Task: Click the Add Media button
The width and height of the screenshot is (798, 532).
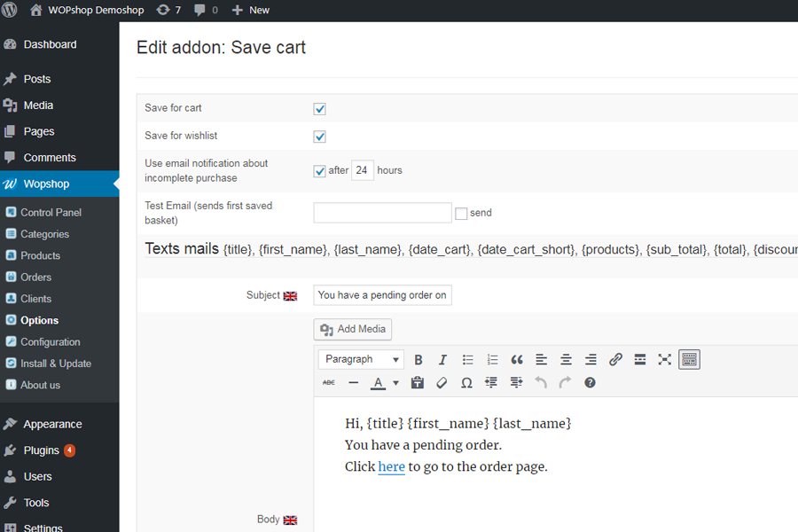Action: point(353,329)
